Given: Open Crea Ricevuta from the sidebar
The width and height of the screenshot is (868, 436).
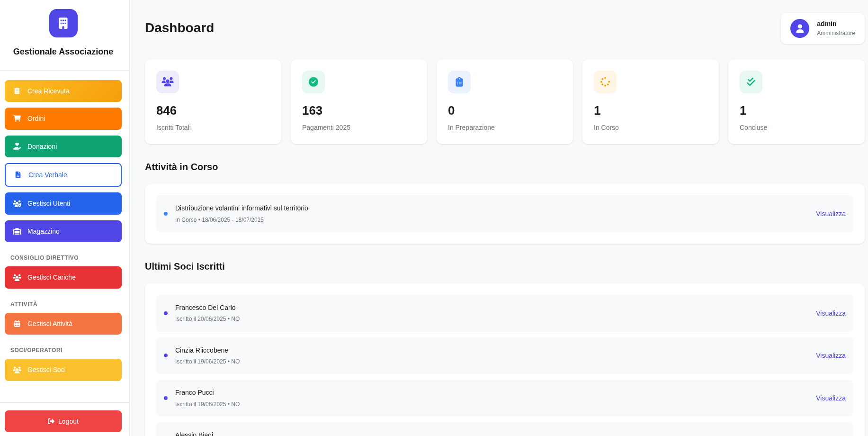Looking at the screenshot, I should 63,91.
